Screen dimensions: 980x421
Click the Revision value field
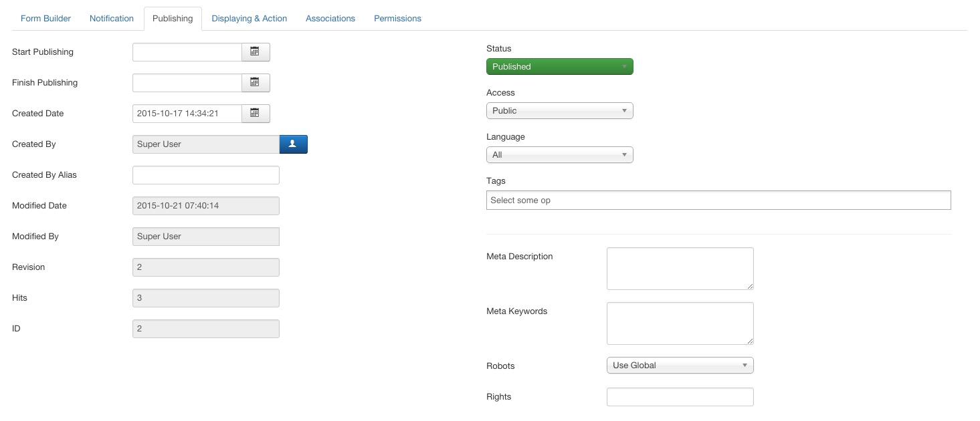click(x=206, y=267)
